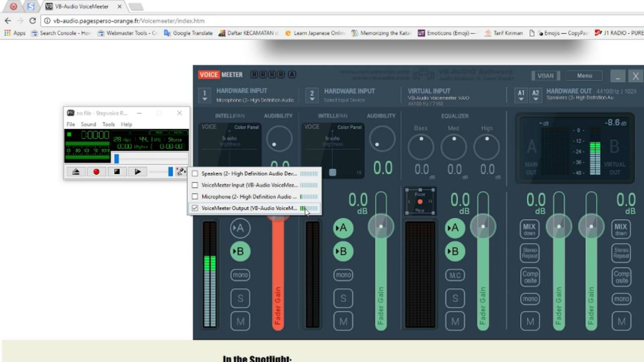Go back using Chrome's back arrow
This screenshot has height=362, width=644.
[x=8, y=21]
